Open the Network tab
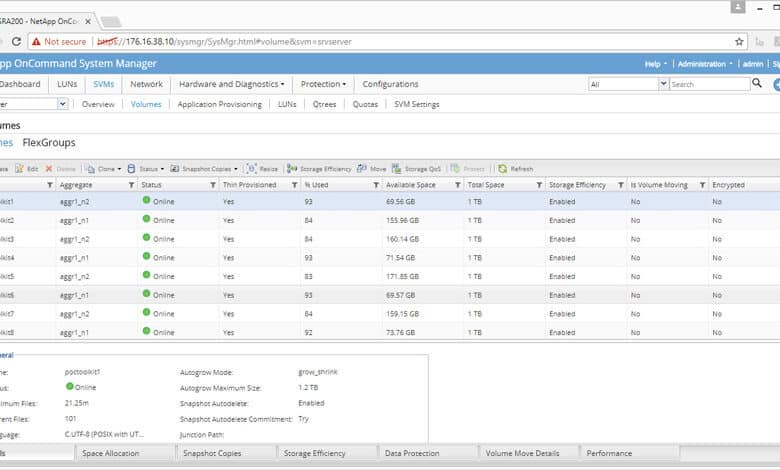 [146, 84]
